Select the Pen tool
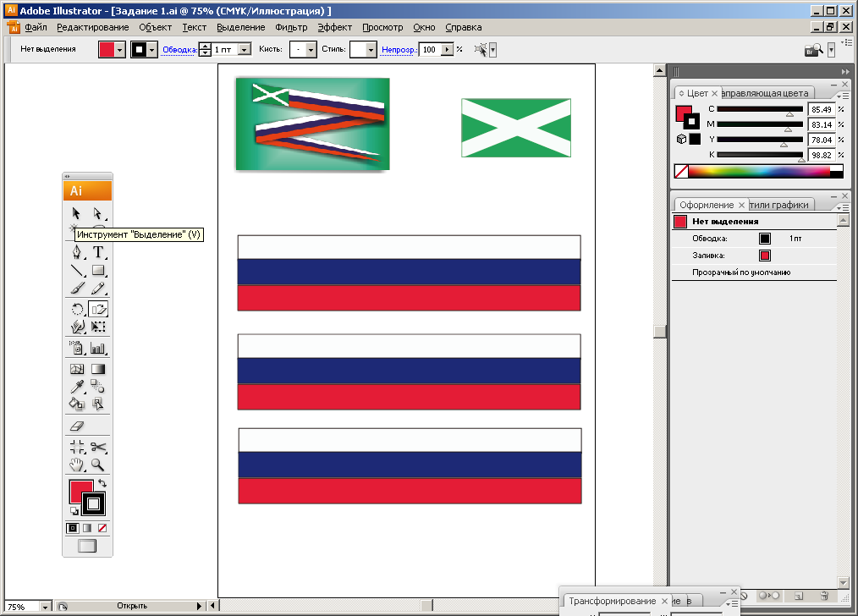 coord(77,251)
